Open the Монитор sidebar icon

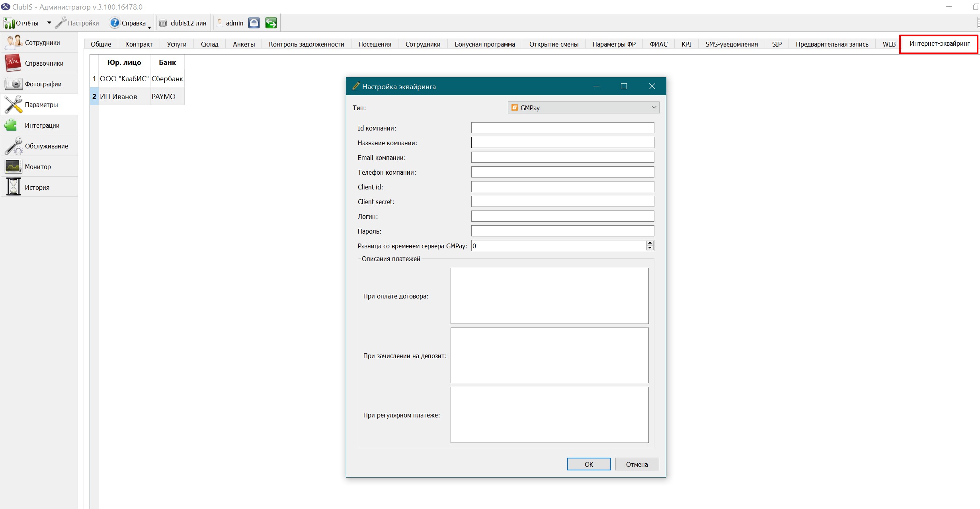click(x=13, y=166)
